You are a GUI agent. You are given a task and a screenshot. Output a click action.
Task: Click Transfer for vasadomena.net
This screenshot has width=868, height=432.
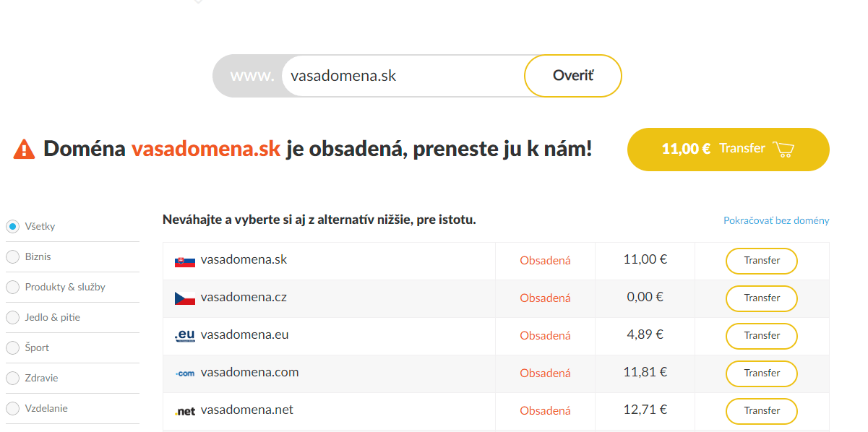point(762,411)
